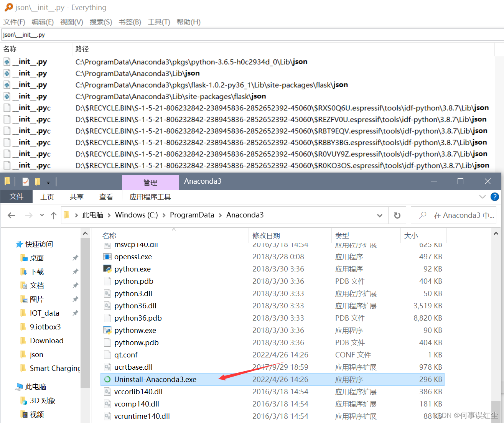Select the python36.dll file name
504x423 pixels.
pos(135,306)
